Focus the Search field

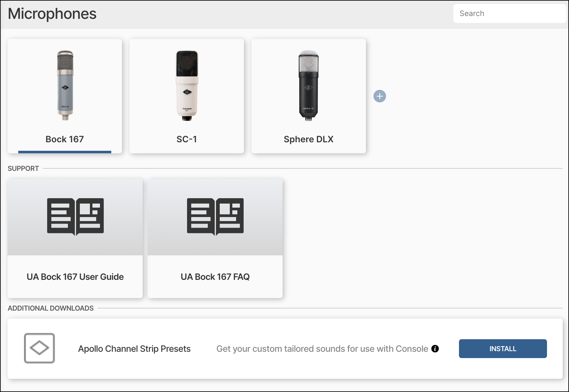(x=510, y=14)
